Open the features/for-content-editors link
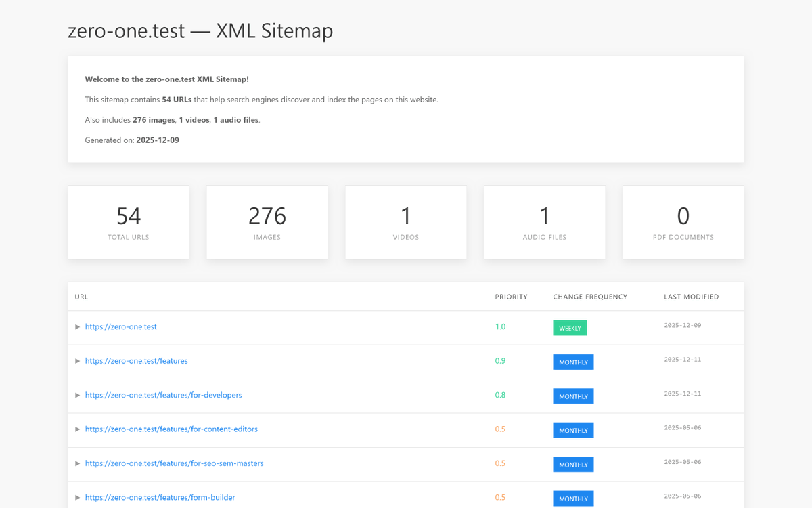This screenshot has height=508, width=812. (171, 429)
